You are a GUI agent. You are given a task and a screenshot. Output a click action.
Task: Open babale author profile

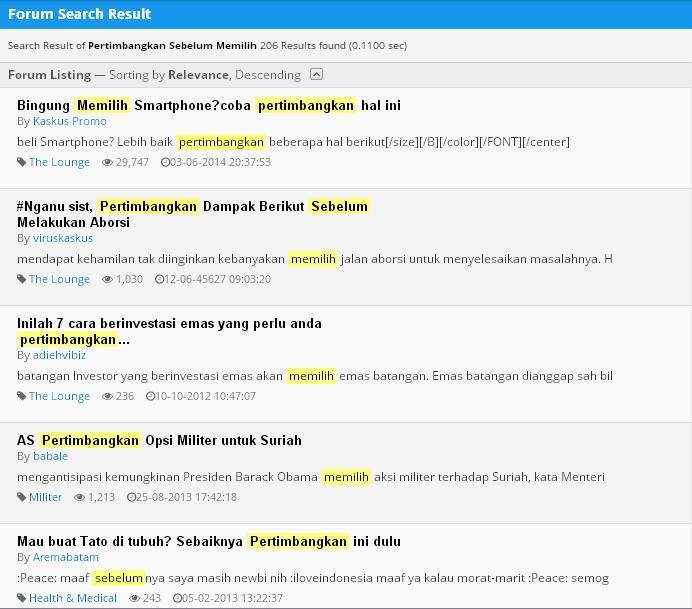click(x=50, y=456)
